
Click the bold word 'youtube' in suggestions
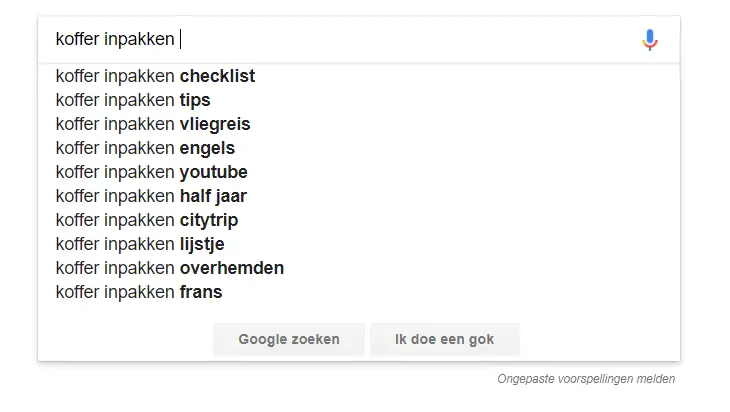(x=214, y=173)
